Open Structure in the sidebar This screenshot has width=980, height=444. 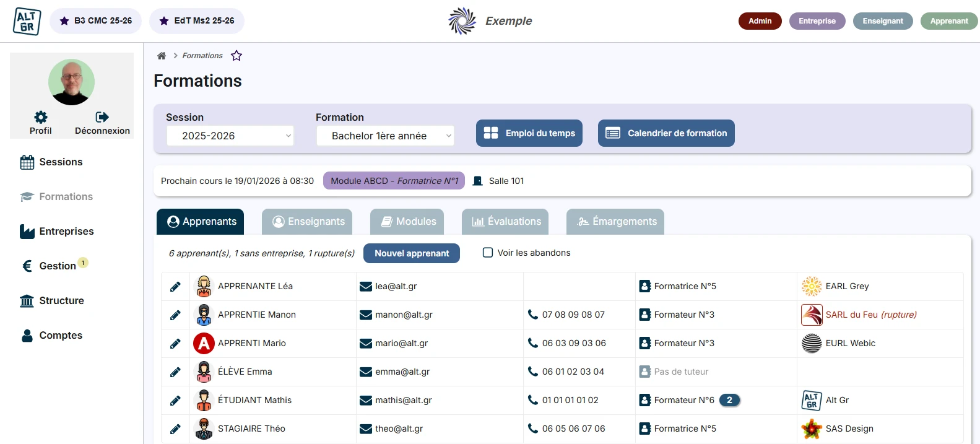(52, 301)
